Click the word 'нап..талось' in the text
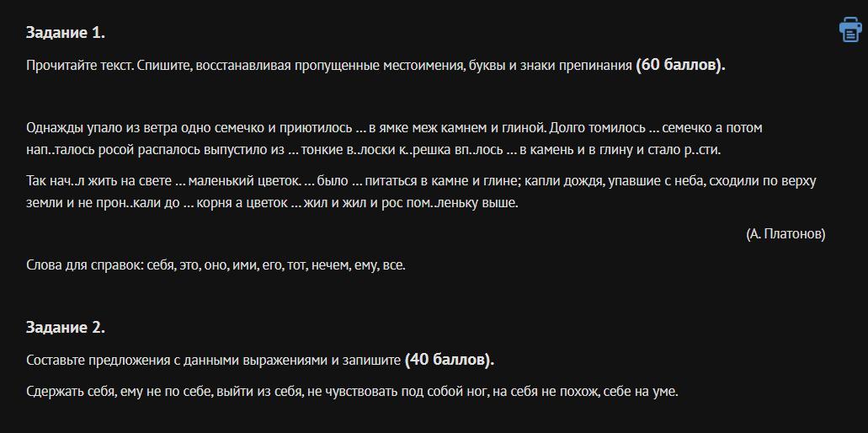This screenshot has width=868, height=433. click(60, 150)
